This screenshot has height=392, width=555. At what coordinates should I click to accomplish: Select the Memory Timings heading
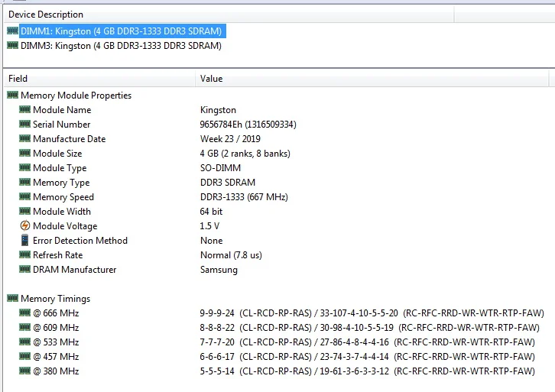[x=56, y=299]
